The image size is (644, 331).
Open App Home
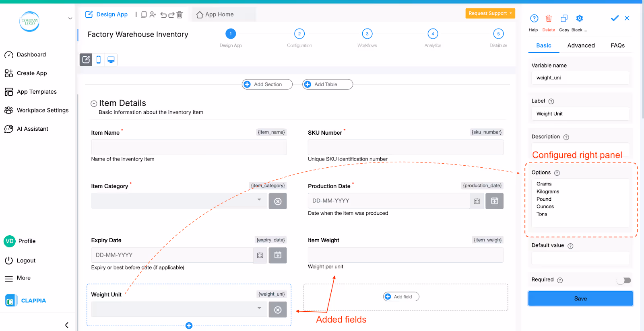[215, 14]
